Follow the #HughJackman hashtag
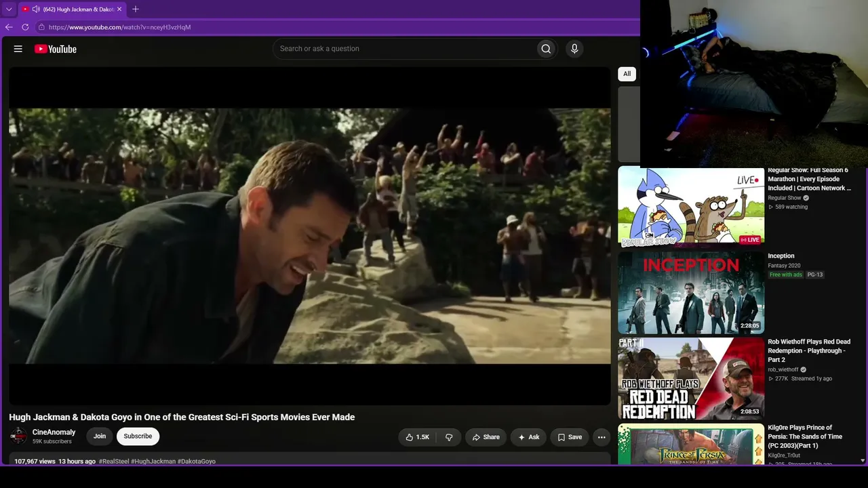 coord(153,462)
